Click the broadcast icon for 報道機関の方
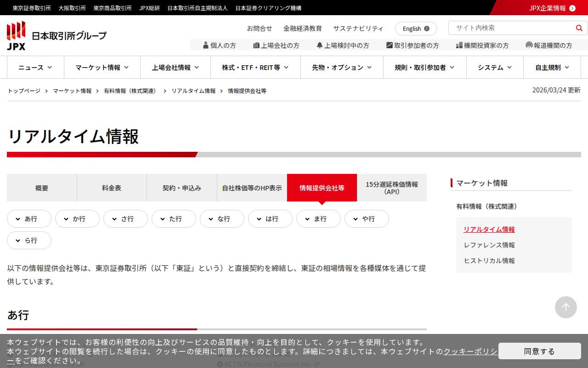 529,45
